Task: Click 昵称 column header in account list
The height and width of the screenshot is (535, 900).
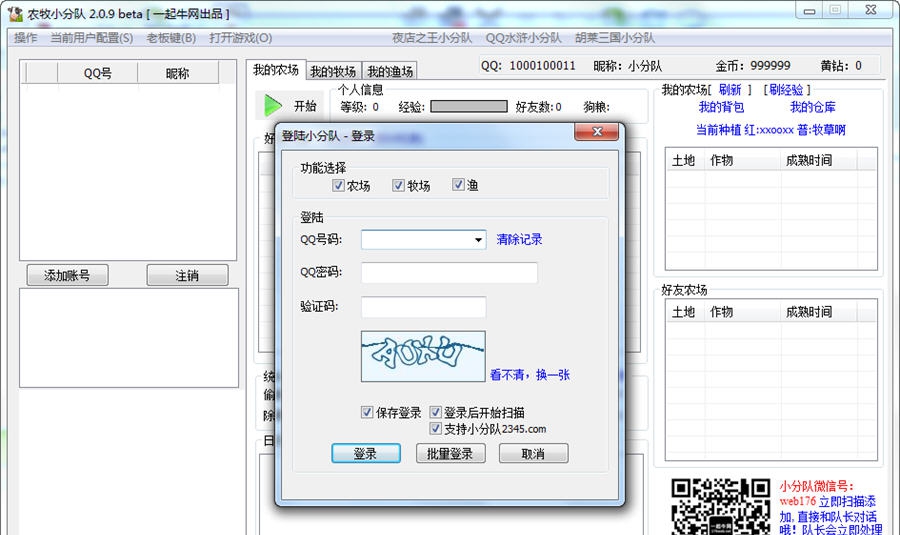Action: 178,73
